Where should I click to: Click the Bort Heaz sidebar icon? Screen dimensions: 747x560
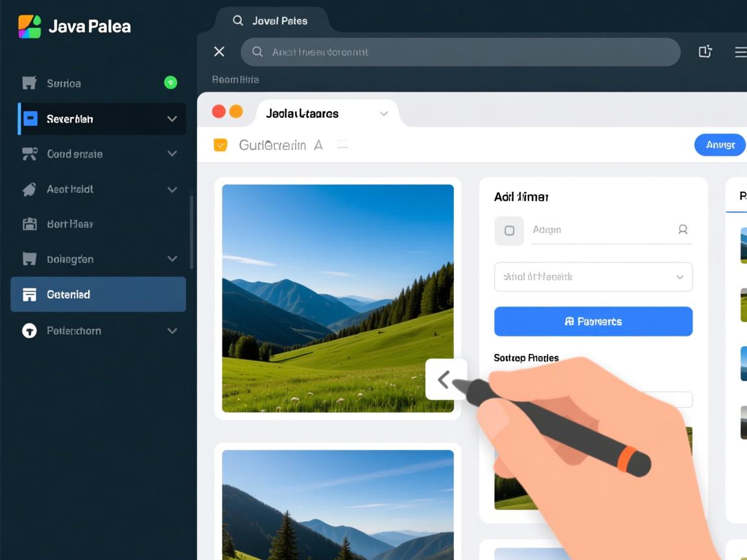(29, 224)
